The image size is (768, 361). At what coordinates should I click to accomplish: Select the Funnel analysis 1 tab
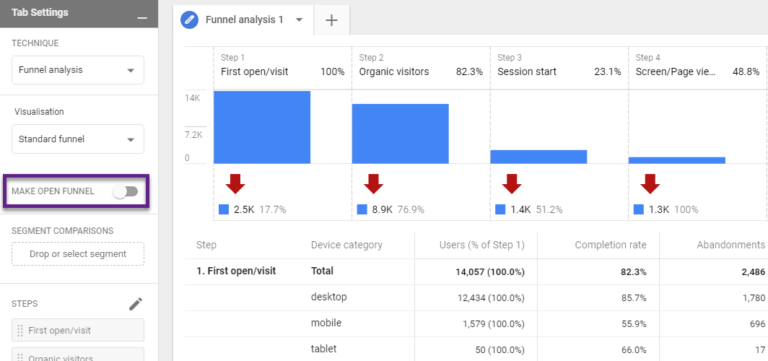tap(244, 20)
